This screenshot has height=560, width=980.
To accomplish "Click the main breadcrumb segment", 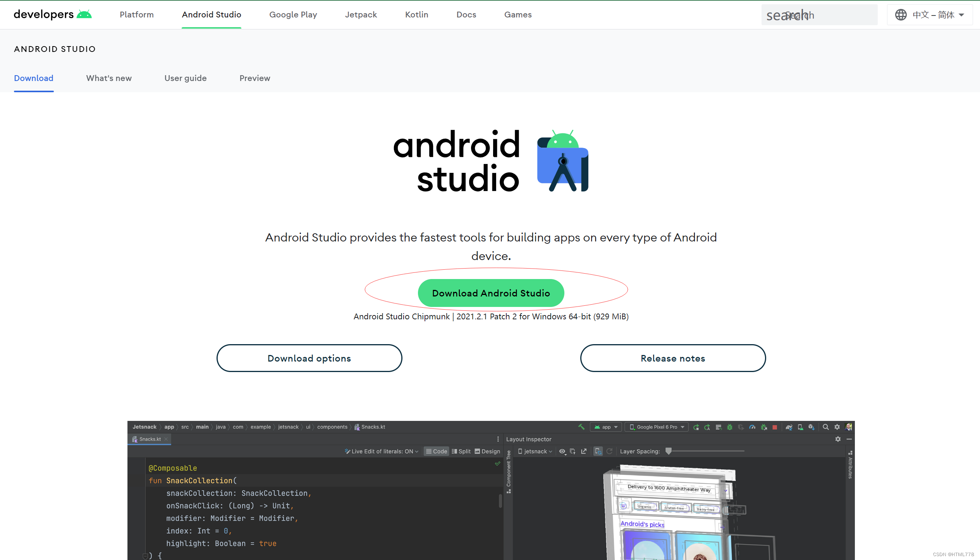I will coord(202,427).
